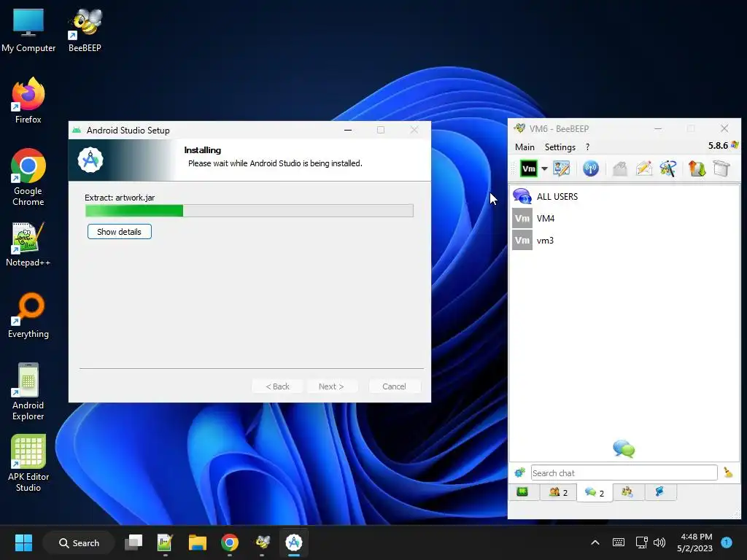Click the Search chat input field
This screenshot has width=747, height=560.
(624, 472)
